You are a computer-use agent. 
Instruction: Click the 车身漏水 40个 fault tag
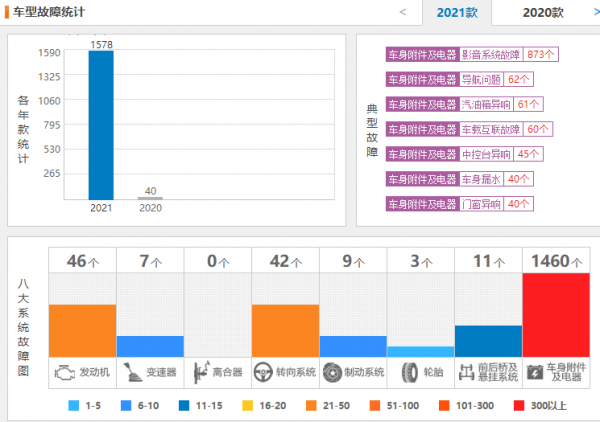[x=460, y=179]
